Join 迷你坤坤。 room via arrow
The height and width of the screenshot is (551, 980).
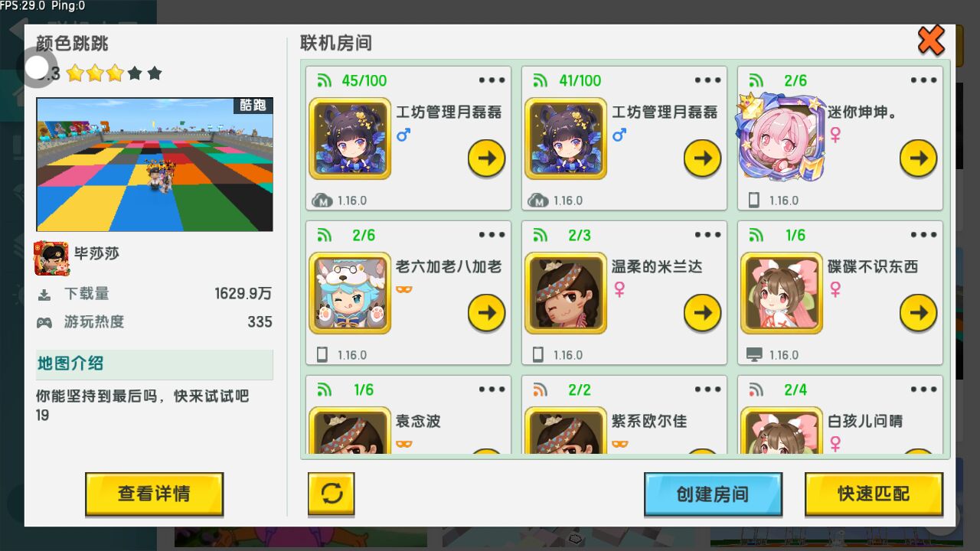[919, 158]
